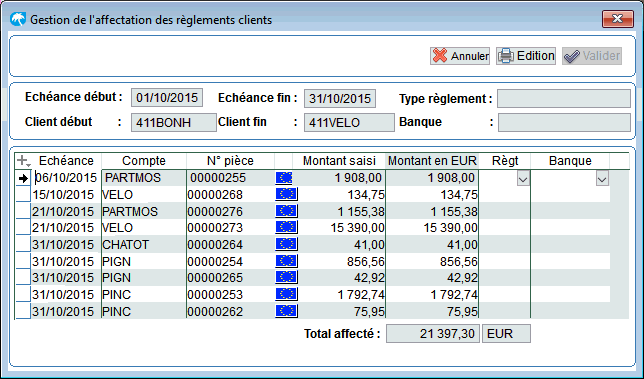Click the current-row arrow indicator for 00000255

click(23, 178)
